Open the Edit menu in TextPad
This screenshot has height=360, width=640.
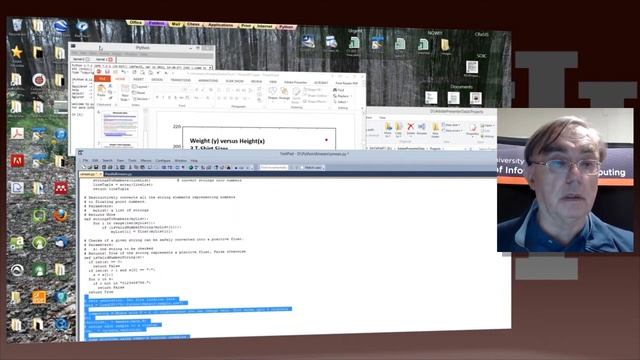[x=95, y=161]
